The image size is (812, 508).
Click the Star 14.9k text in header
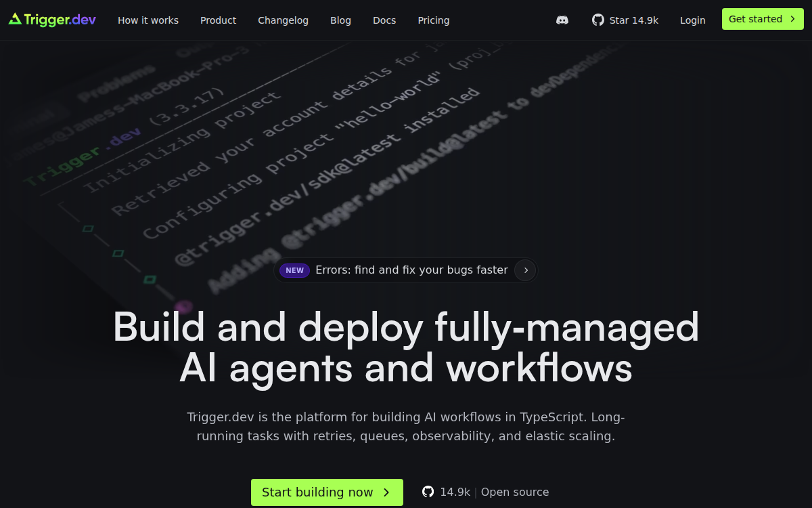pyautogui.click(x=634, y=20)
